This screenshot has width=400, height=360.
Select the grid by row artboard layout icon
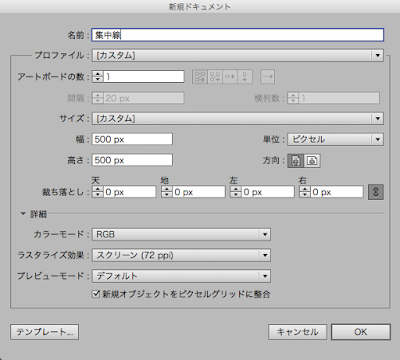200,77
